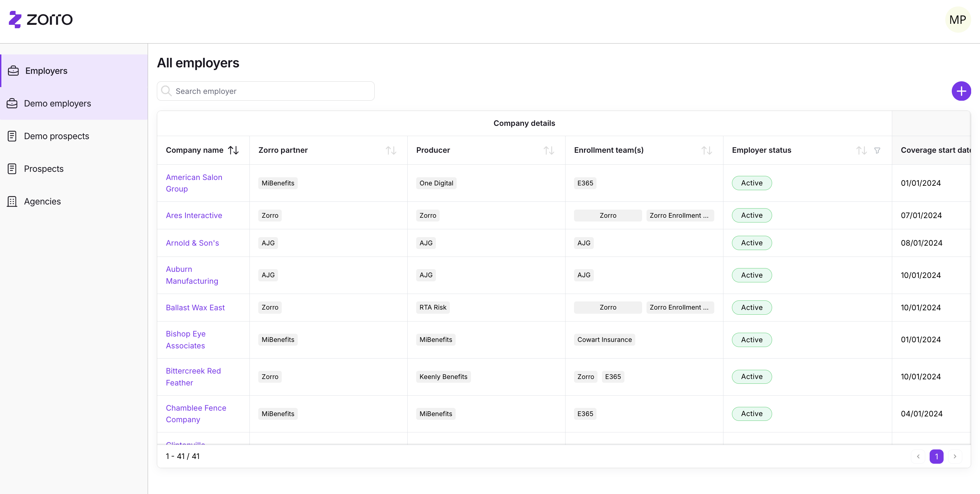Click Active status for Chamblee Fence Company
The height and width of the screenshot is (494, 980).
click(x=752, y=414)
